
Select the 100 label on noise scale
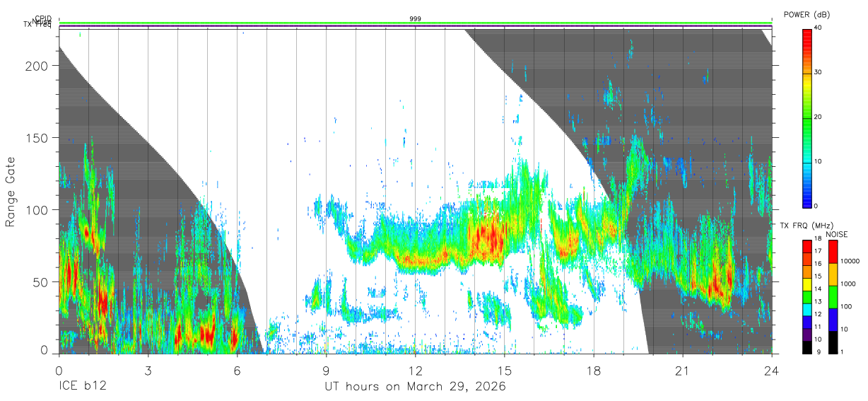pyautogui.click(x=848, y=306)
